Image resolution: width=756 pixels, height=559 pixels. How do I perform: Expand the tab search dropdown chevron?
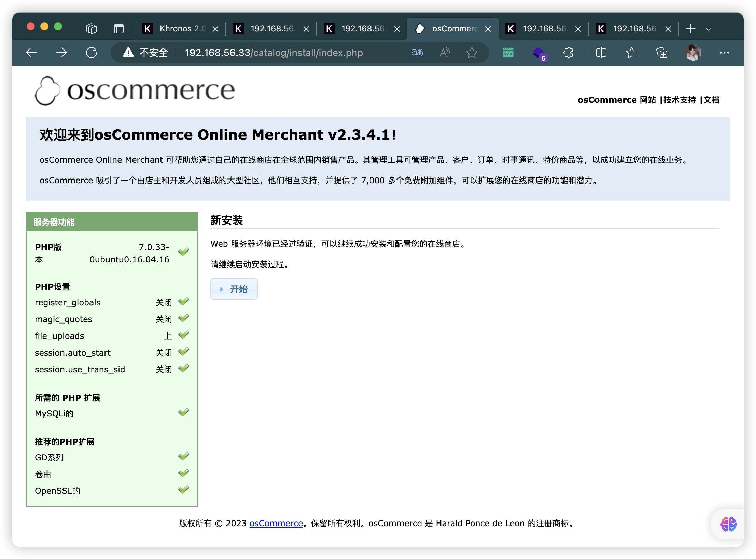click(709, 29)
